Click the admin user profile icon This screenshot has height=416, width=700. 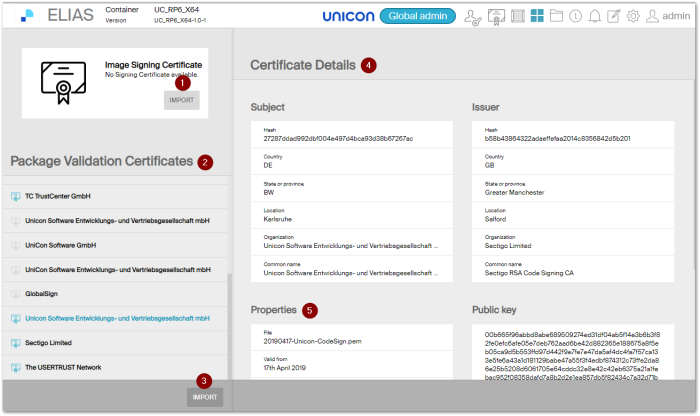tap(652, 16)
